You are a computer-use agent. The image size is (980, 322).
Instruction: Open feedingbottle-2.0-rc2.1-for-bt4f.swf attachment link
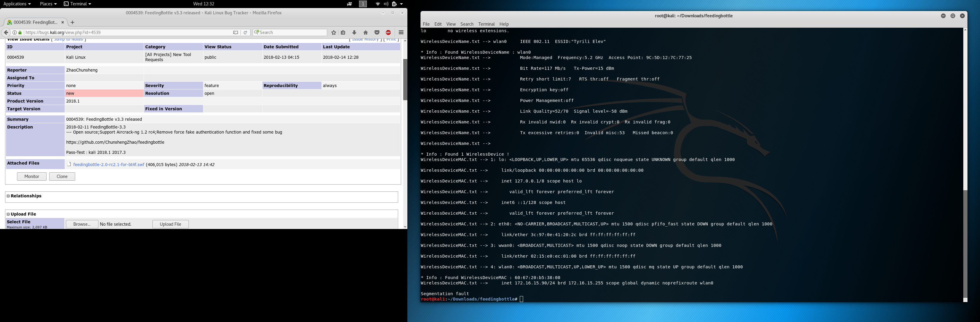[x=109, y=165]
